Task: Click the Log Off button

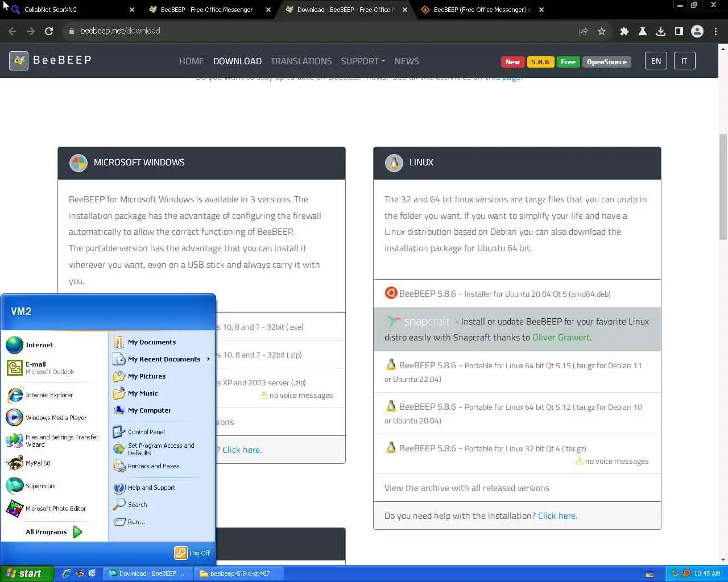Action: click(193, 553)
